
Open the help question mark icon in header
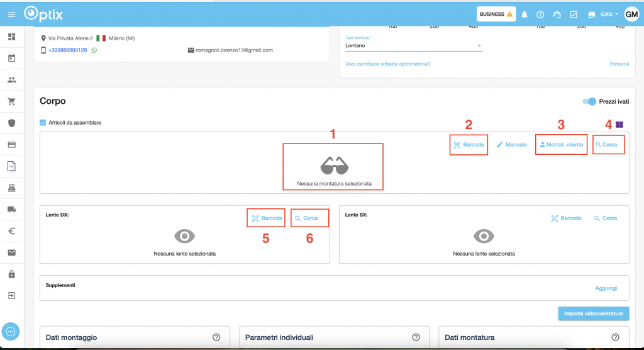(540, 14)
